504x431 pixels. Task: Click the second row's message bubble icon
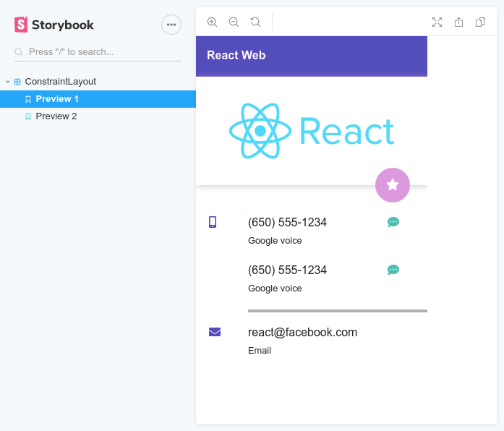(393, 270)
